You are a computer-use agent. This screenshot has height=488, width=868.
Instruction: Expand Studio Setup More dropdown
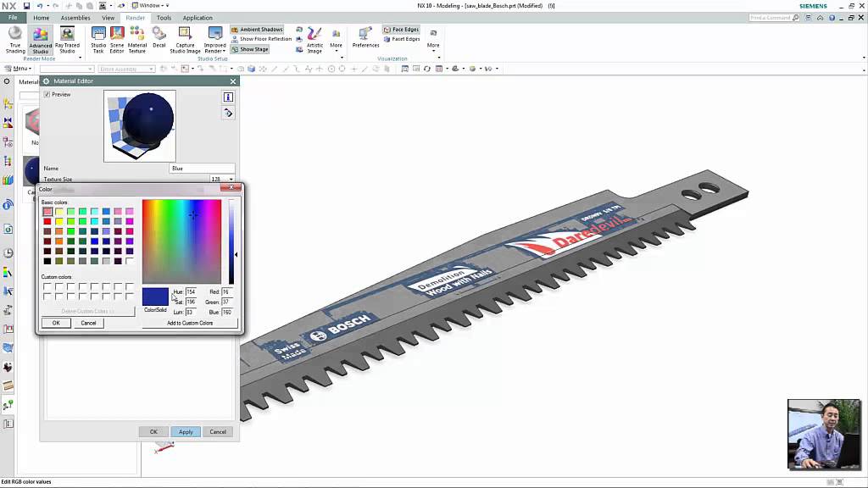336,41
